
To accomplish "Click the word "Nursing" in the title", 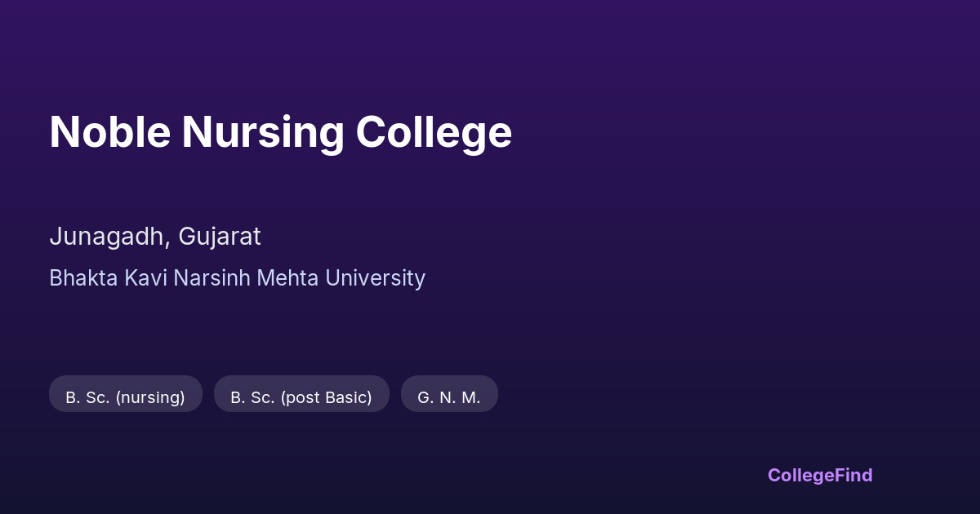I will tap(262, 132).
